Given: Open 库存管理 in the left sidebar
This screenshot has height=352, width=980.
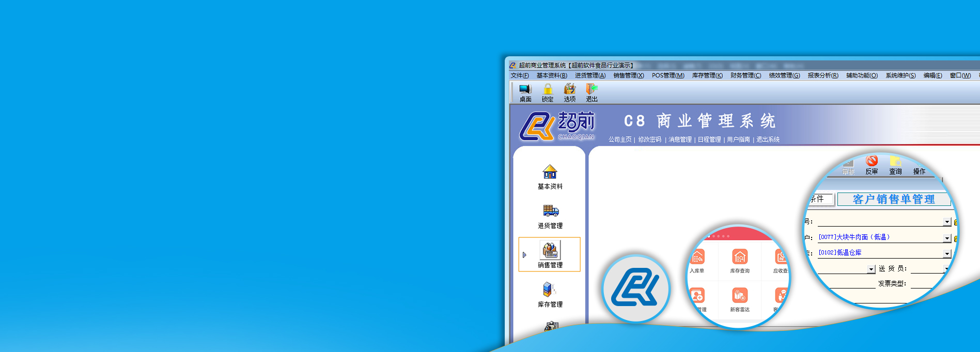Looking at the screenshot, I should [x=550, y=295].
